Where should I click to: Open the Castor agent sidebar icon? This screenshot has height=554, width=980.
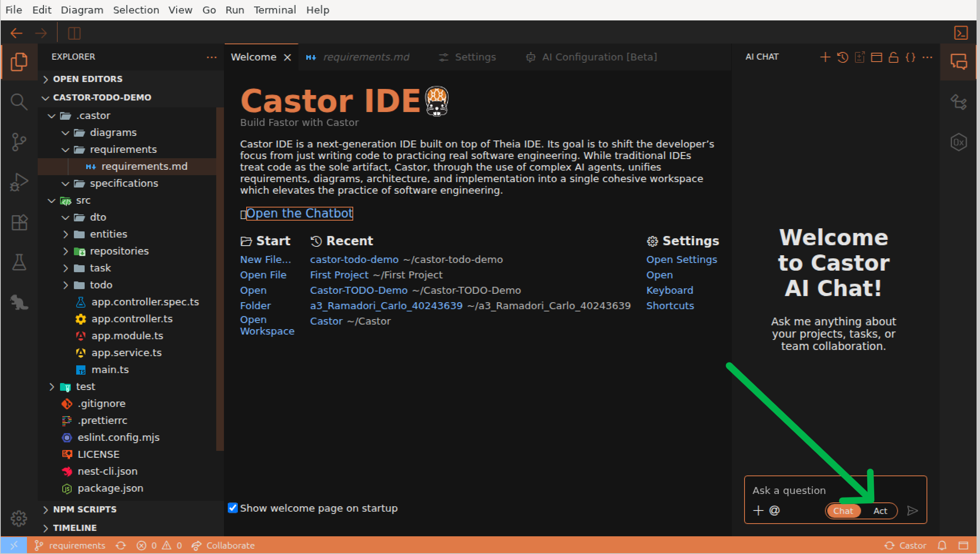[x=19, y=303]
